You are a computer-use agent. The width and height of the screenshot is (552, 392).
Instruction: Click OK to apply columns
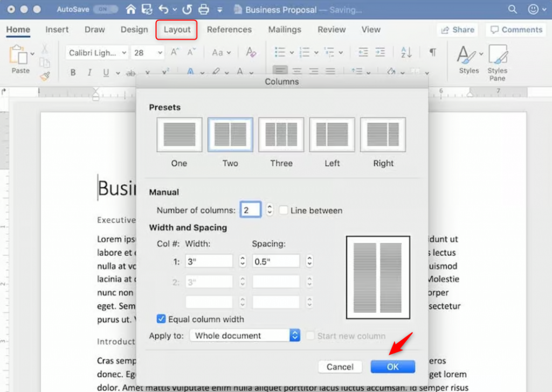[x=392, y=367]
